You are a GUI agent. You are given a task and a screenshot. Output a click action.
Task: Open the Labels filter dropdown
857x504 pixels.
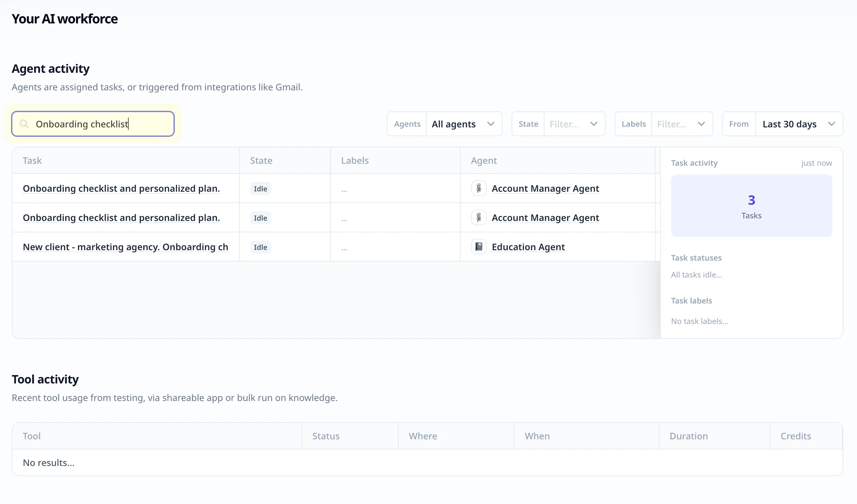(x=682, y=124)
